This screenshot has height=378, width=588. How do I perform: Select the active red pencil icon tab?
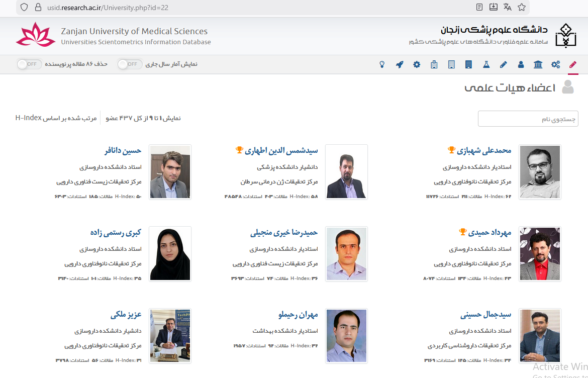[x=572, y=64]
